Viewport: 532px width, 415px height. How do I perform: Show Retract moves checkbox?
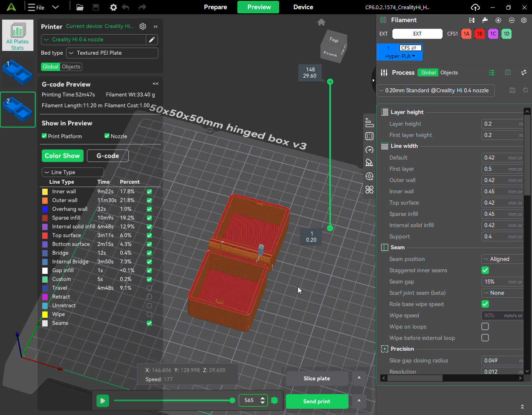tap(149, 297)
